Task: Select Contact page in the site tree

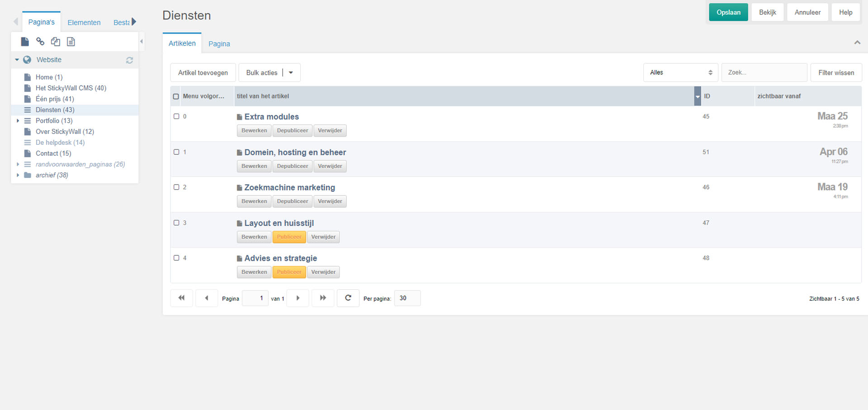Action: (53, 153)
